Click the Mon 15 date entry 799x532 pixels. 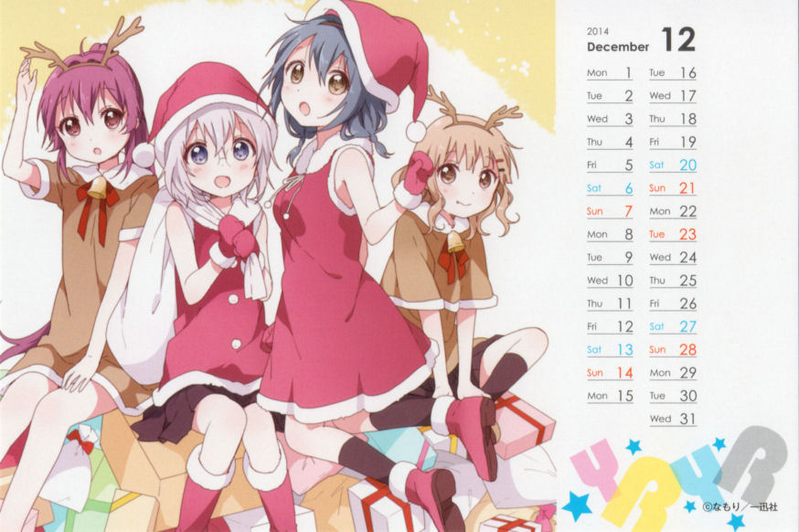610,396
